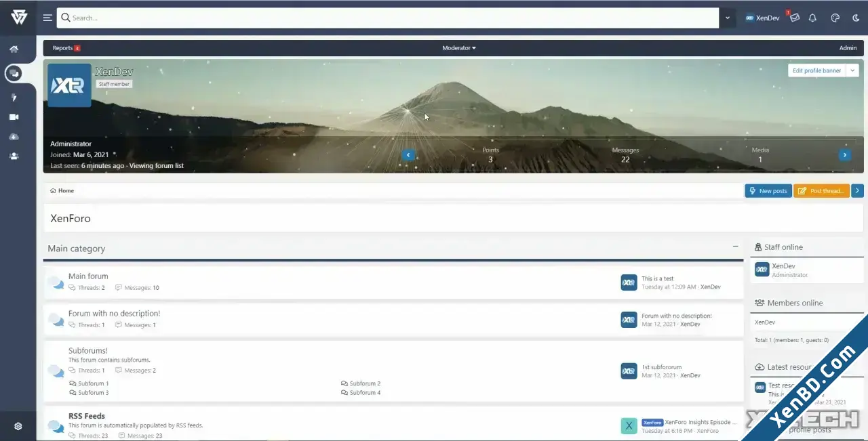868x441 pixels.
Task: Open settings gear at sidebar bottom
Action: tap(18, 426)
